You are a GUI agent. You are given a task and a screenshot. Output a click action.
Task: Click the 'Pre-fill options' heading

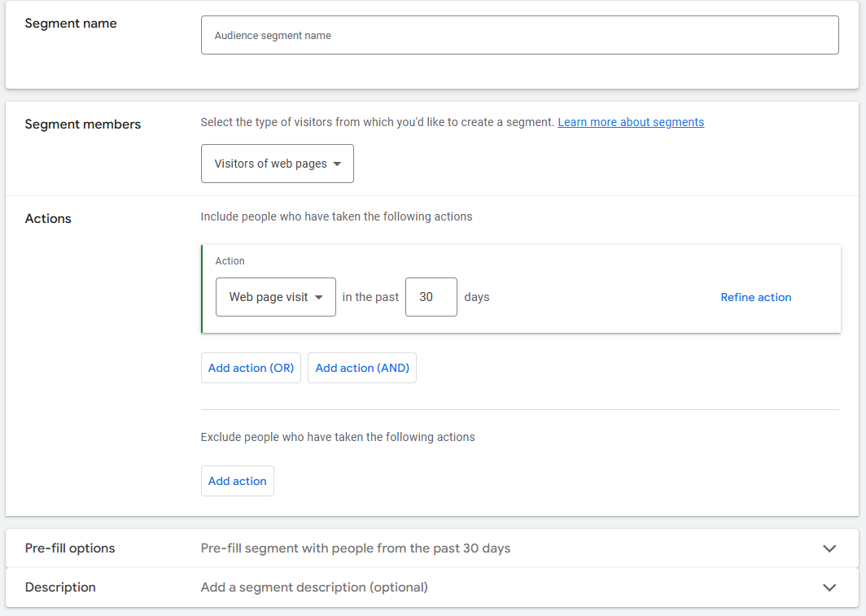[70, 548]
